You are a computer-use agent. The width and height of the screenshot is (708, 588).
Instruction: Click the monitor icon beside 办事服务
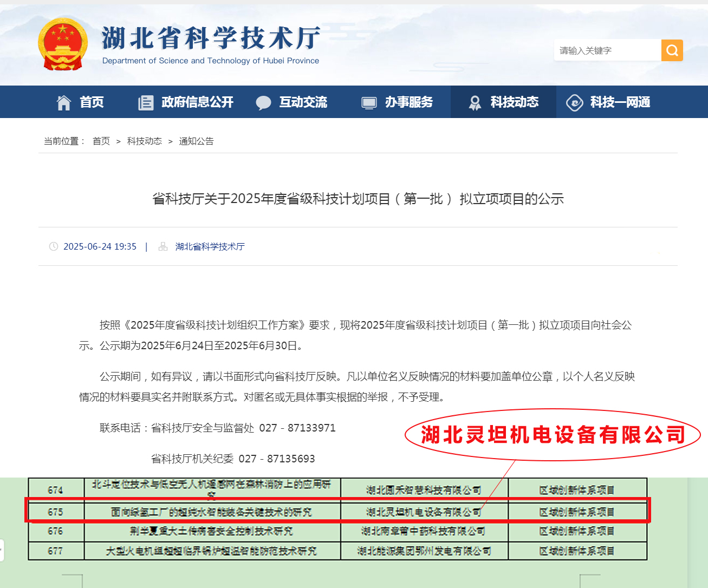click(369, 102)
